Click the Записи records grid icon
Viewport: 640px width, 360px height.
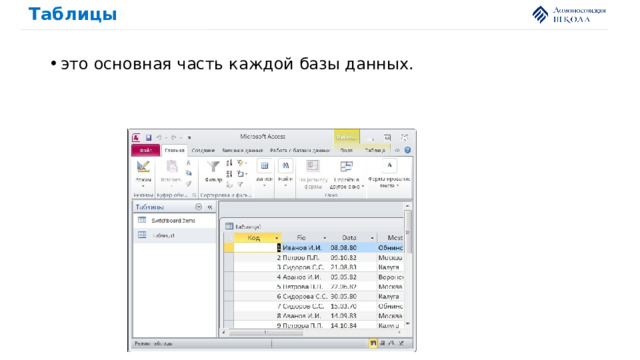coord(264,166)
